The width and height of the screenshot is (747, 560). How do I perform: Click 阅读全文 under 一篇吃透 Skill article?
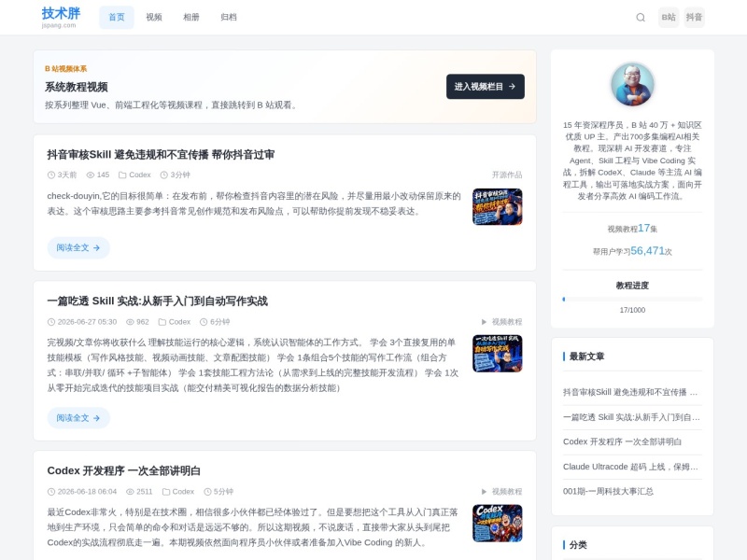tap(78, 417)
